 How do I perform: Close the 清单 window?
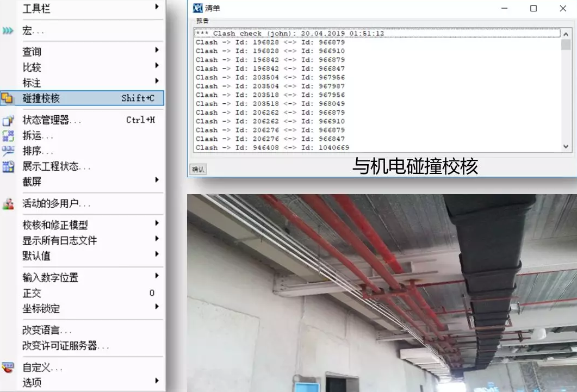pos(563,9)
